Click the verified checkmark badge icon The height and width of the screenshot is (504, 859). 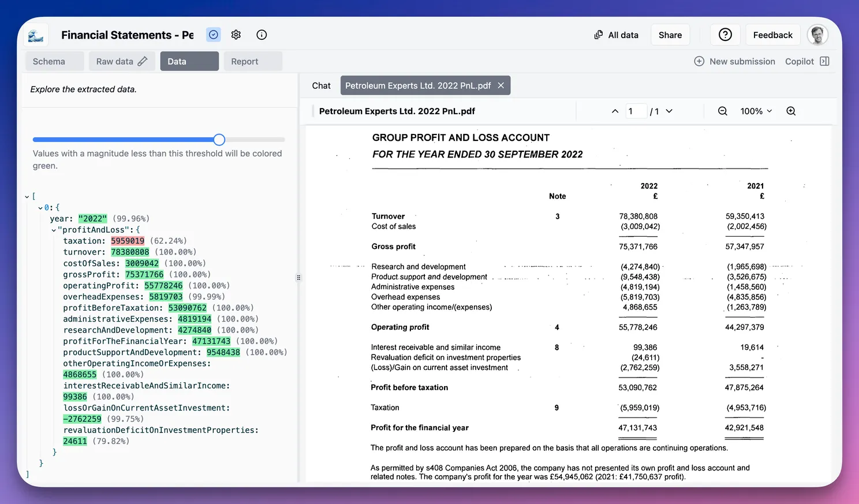click(214, 35)
